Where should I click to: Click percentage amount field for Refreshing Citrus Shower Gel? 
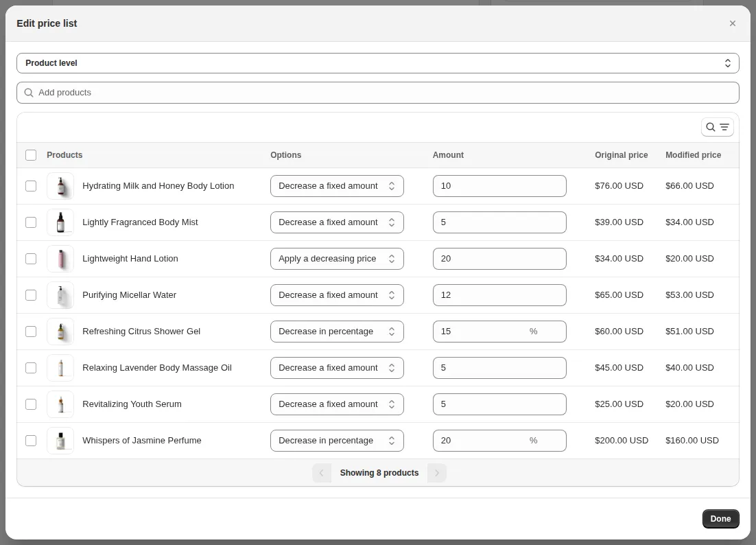point(499,332)
